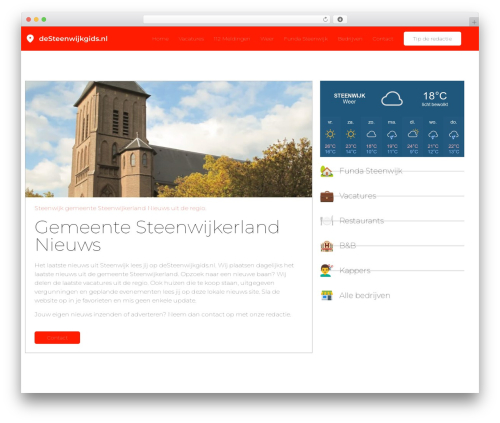Open the Funda Steenwijk navigation item
Image resolution: width=500 pixels, height=423 pixels.
pyautogui.click(x=306, y=39)
